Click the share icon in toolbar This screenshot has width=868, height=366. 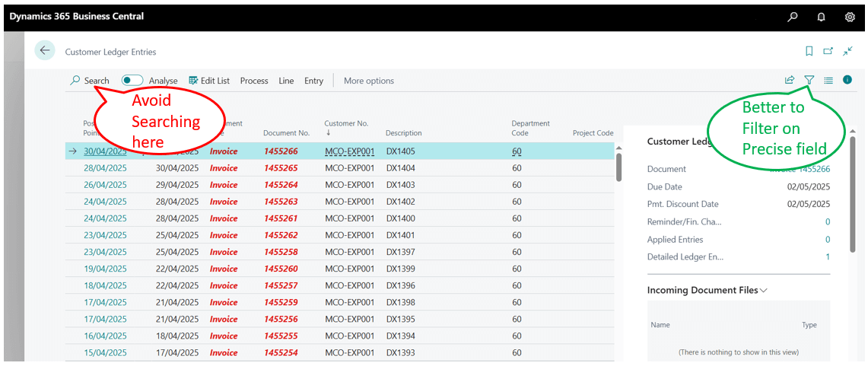790,81
